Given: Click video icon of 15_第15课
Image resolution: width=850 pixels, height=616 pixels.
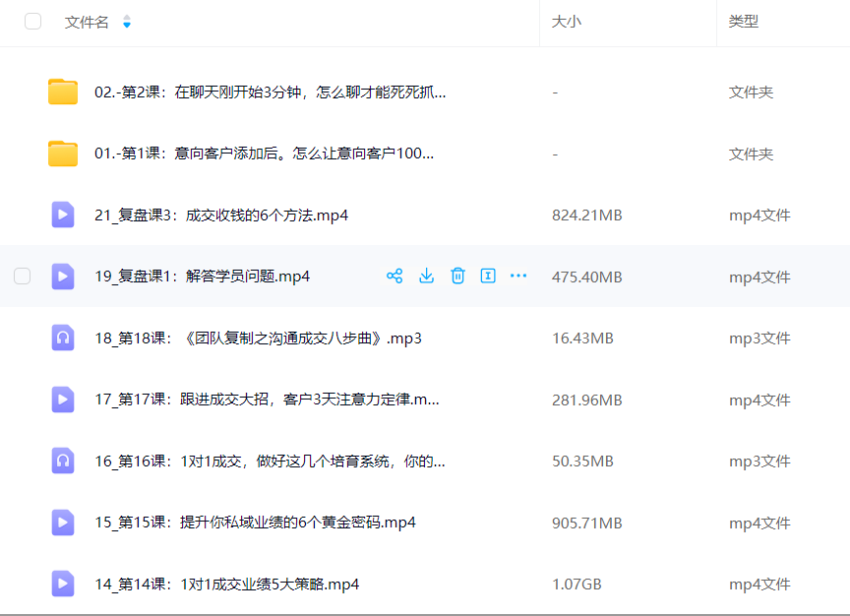Looking at the screenshot, I should (x=63, y=523).
